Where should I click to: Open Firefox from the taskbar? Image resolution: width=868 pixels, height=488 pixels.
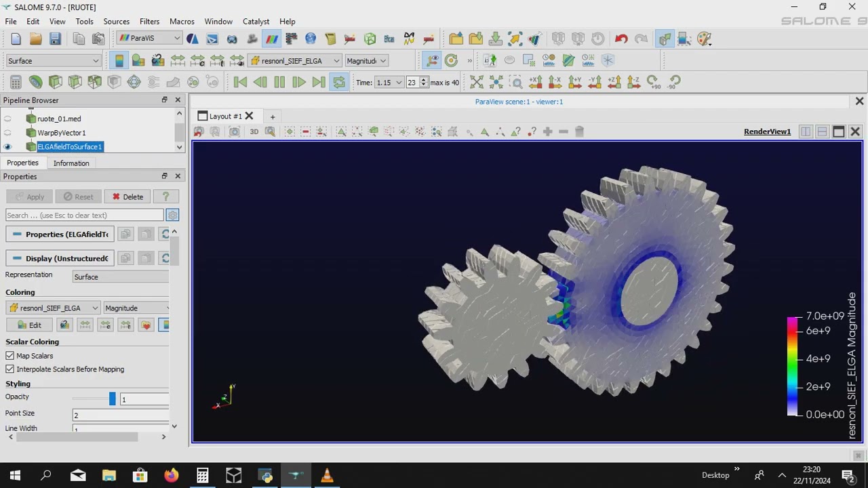pyautogui.click(x=171, y=475)
